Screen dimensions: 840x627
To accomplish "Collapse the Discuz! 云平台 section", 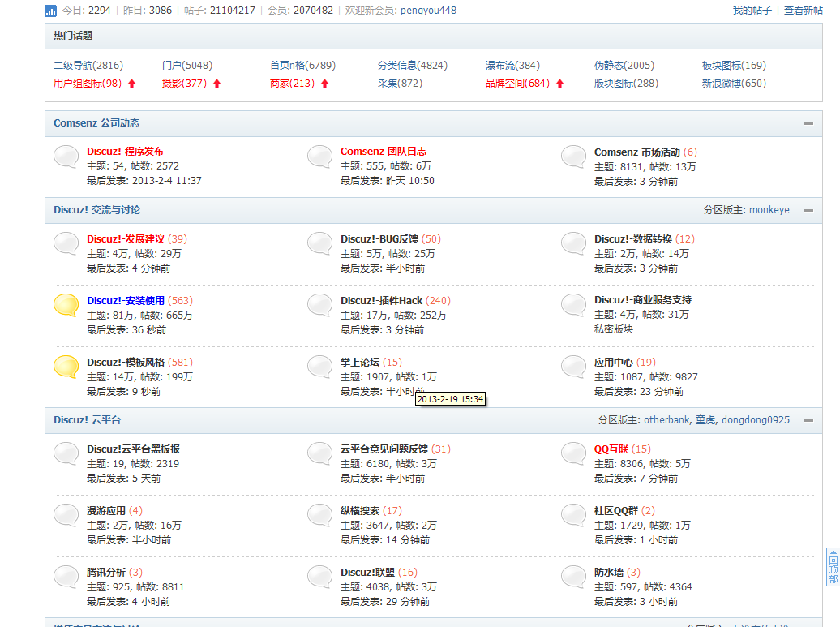I will (x=808, y=421).
